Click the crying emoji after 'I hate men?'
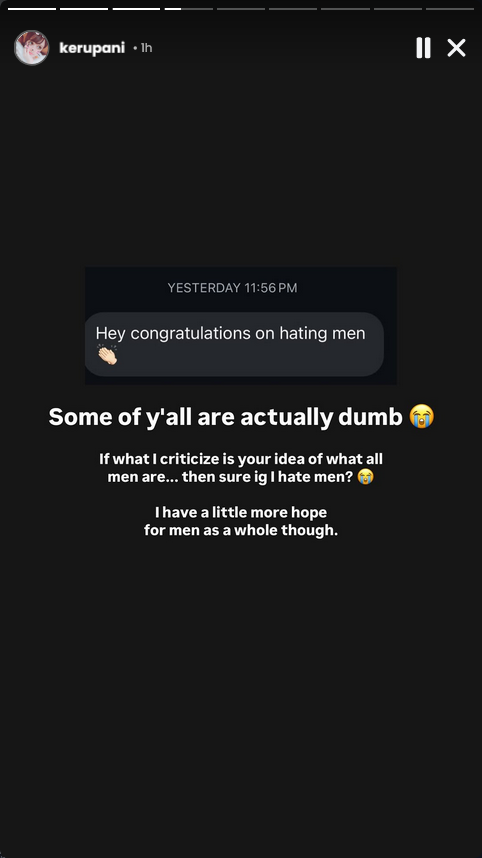This screenshot has width=482, height=858. click(365, 477)
